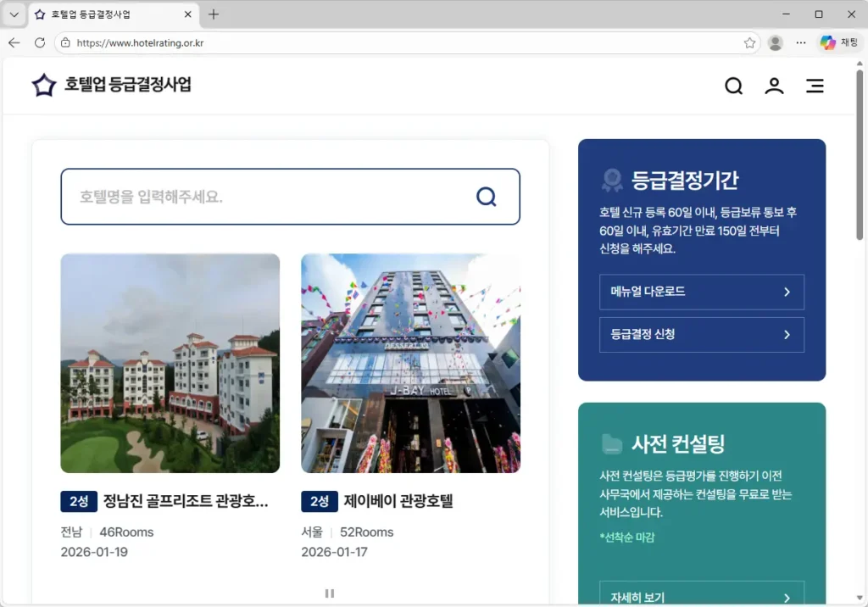Open the 메뉴얼 다운로드 link
This screenshot has height=607, width=868.
[x=701, y=292]
